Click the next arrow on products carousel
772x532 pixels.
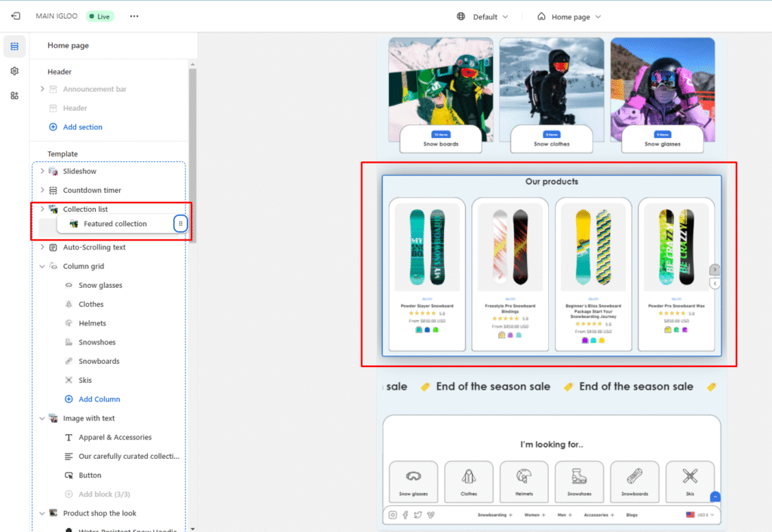click(715, 270)
